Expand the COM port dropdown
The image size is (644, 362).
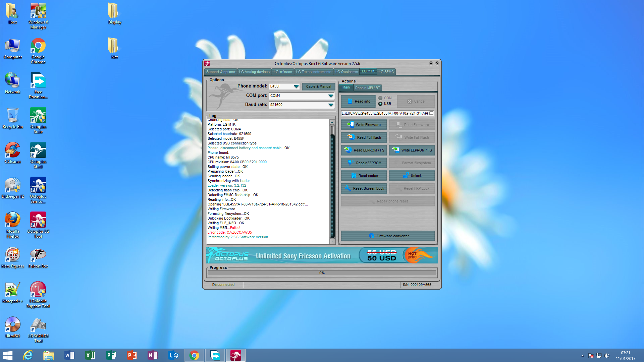point(330,96)
